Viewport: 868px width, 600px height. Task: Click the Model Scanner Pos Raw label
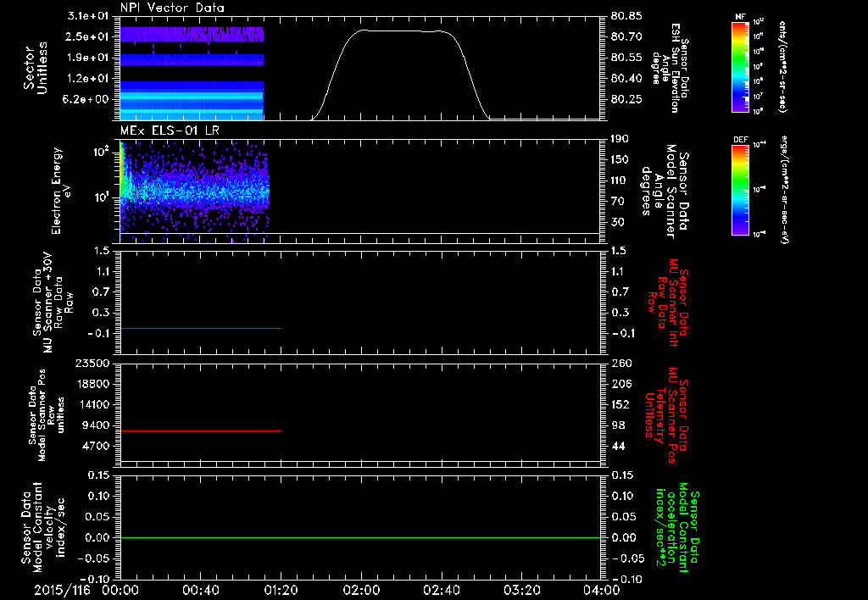(46, 415)
